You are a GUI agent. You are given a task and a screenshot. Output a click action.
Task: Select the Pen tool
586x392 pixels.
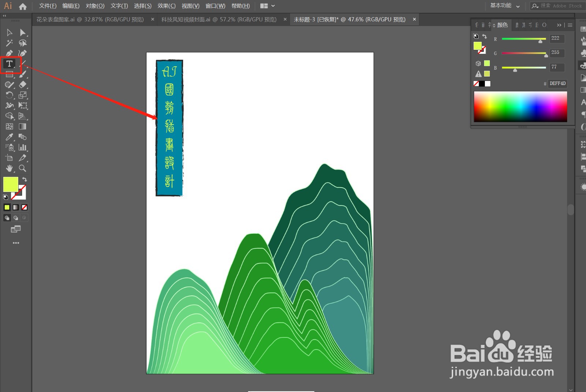(x=10, y=53)
